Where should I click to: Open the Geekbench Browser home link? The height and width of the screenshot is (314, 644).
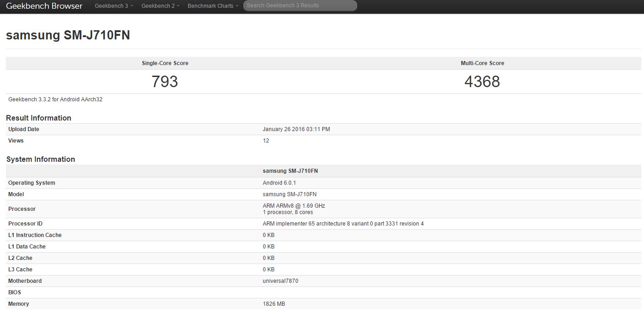(x=44, y=6)
